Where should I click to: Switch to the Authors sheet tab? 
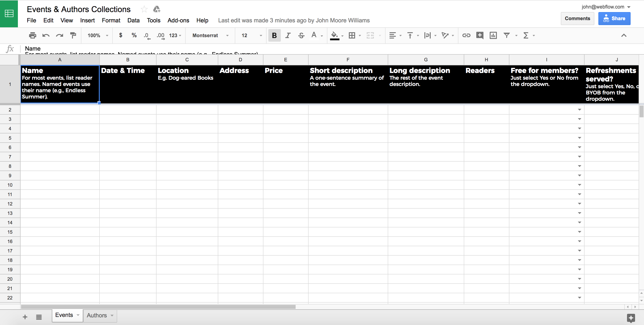97,316
